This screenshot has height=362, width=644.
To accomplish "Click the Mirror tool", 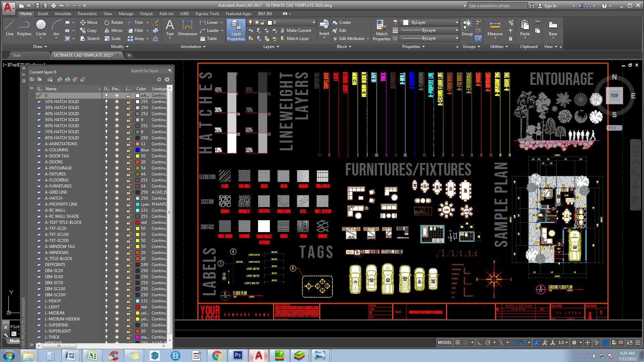I will pyautogui.click(x=113, y=31).
